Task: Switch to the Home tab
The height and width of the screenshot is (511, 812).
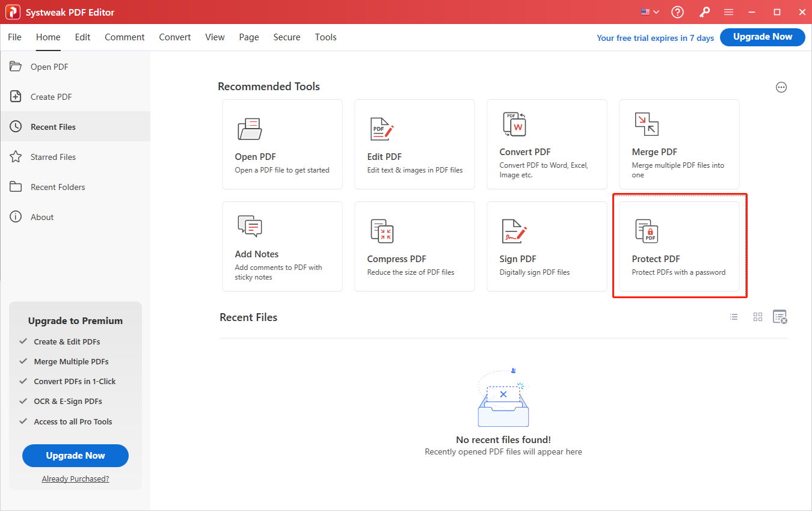Action: [x=48, y=37]
